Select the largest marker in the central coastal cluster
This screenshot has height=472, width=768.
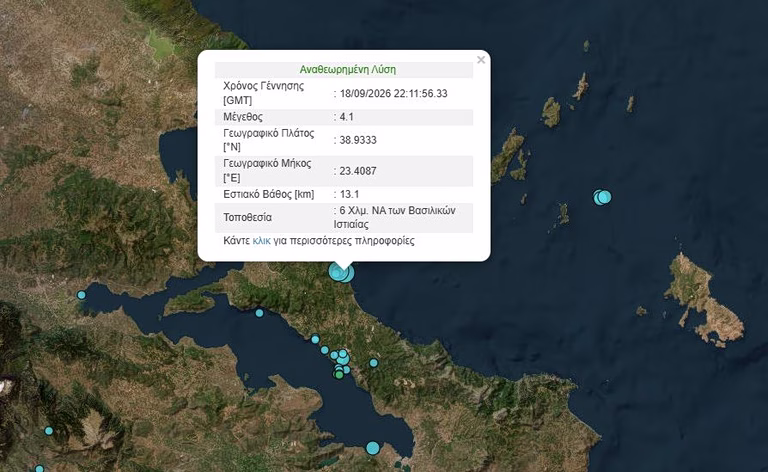tap(343, 359)
